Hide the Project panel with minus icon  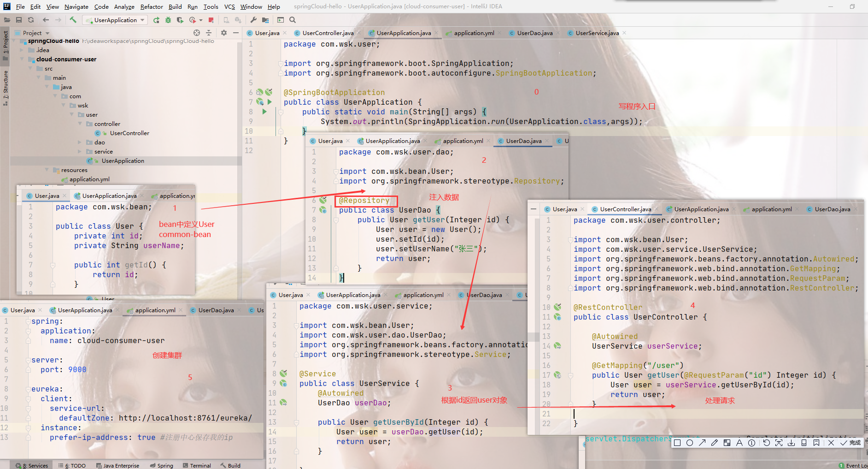pyautogui.click(x=236, y=33)
